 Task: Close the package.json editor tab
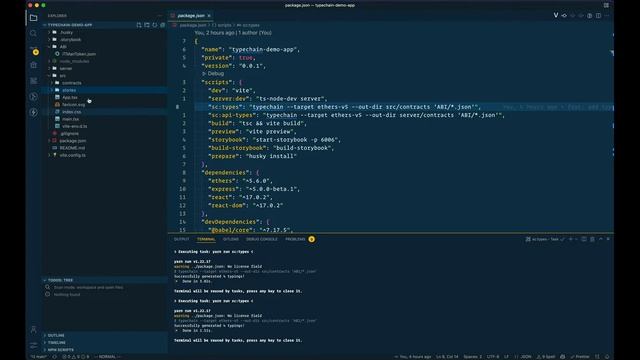pyautogui.click(x=209, y=16)
